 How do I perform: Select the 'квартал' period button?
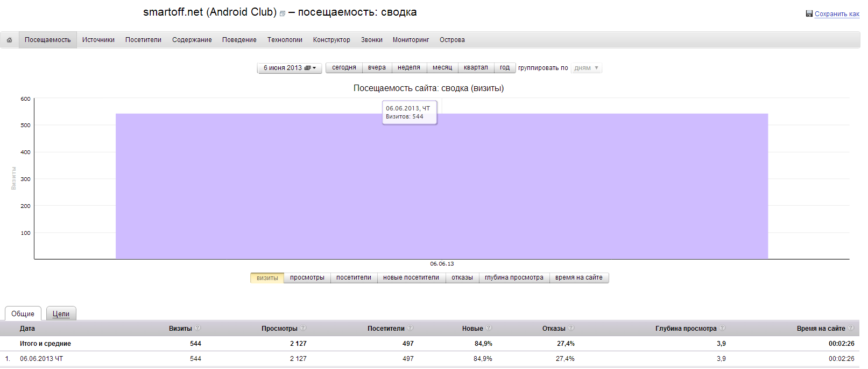476,68
